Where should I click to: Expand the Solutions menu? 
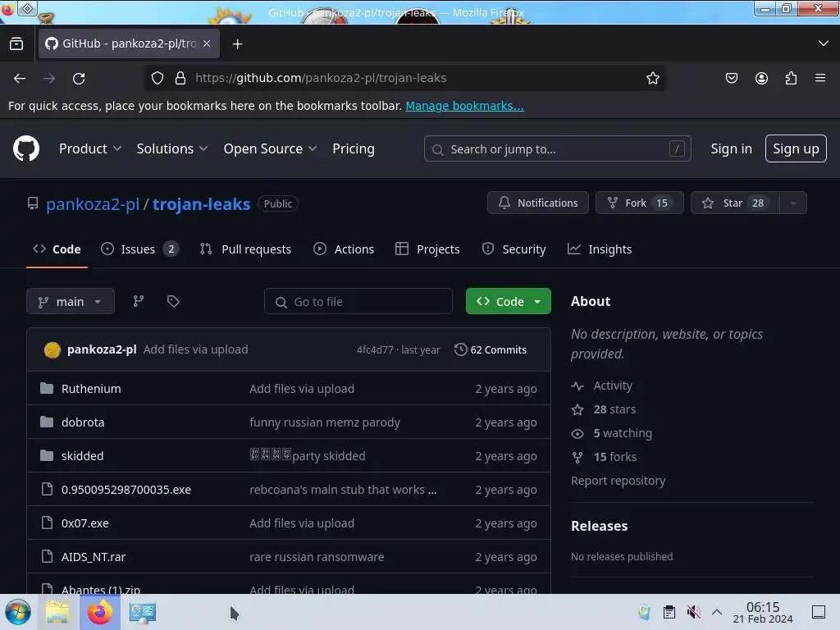point(172,148)
